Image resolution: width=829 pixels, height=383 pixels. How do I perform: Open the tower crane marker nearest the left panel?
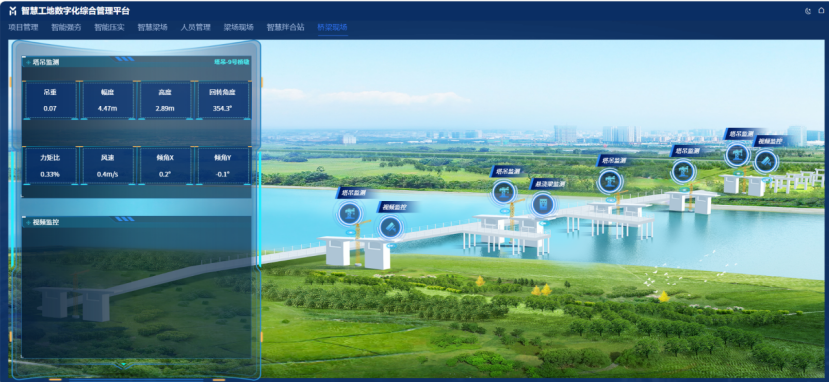[349, 214]
